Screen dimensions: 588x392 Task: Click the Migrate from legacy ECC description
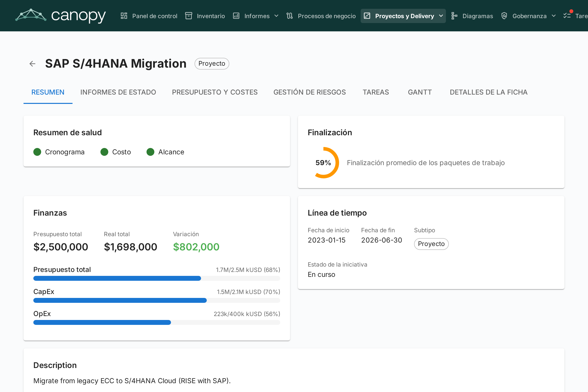tap(132, 380)
